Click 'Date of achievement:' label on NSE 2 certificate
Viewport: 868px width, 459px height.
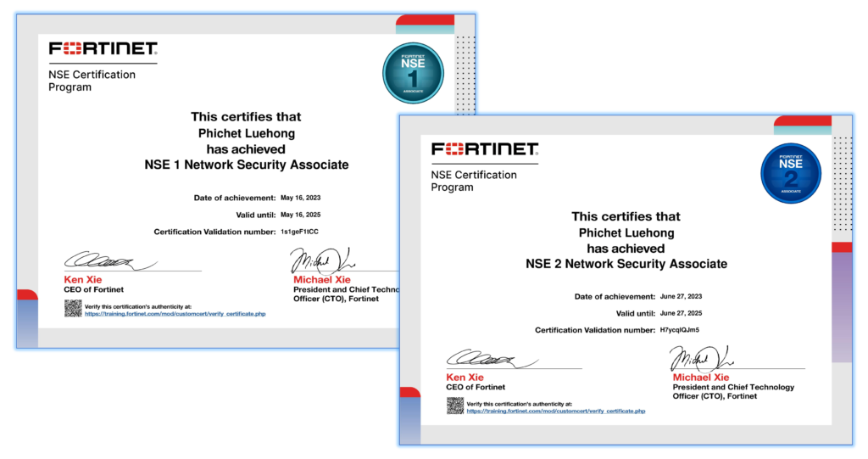click(615, 297)
